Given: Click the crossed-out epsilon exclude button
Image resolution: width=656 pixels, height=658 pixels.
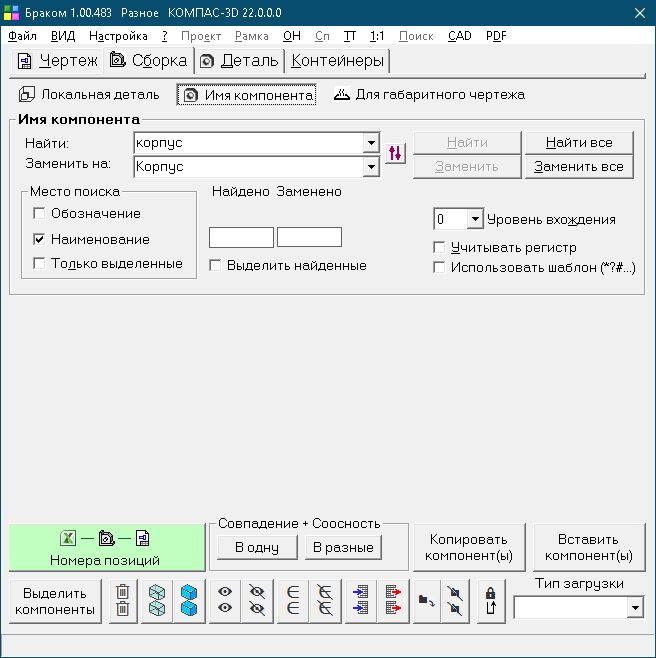Looking at the screenshot, I should coord(325,601).
